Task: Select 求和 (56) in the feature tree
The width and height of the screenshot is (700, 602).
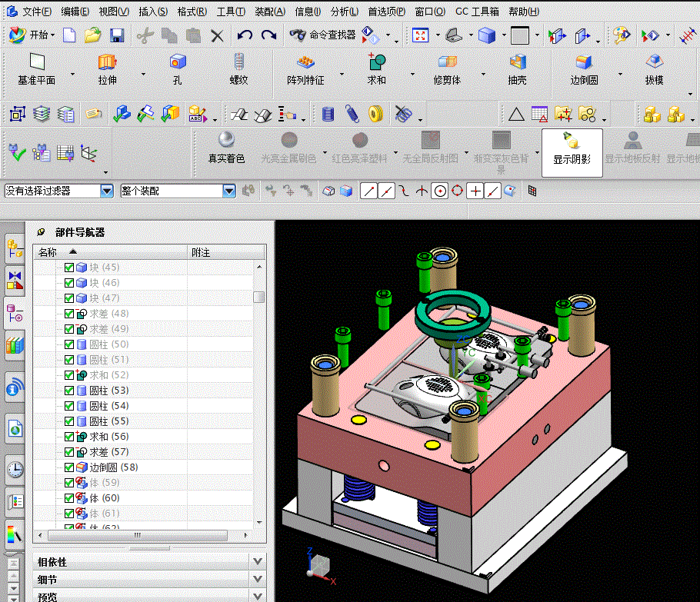Action: click(x=109, y=437)
